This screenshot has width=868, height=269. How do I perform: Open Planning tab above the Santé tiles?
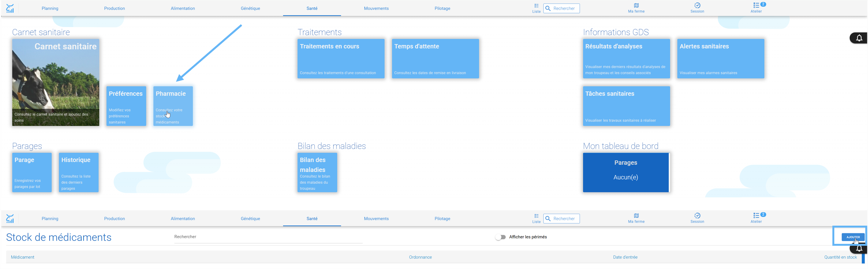[x=50, y=8]
